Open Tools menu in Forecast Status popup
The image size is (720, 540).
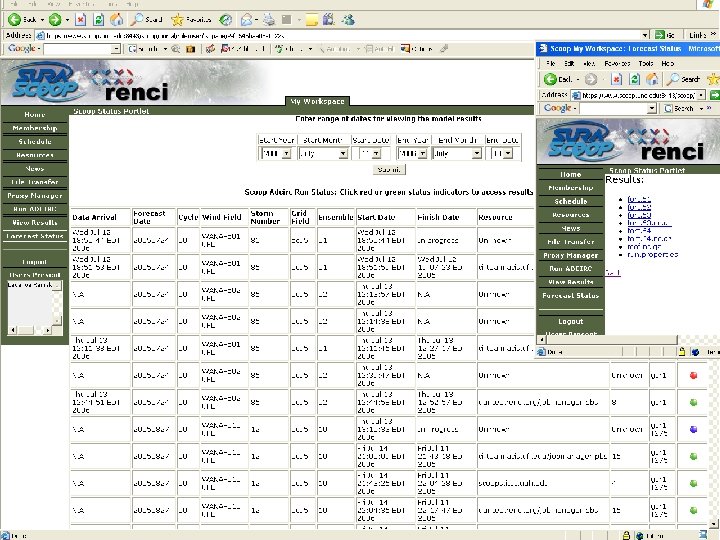(x=646, y=63)
